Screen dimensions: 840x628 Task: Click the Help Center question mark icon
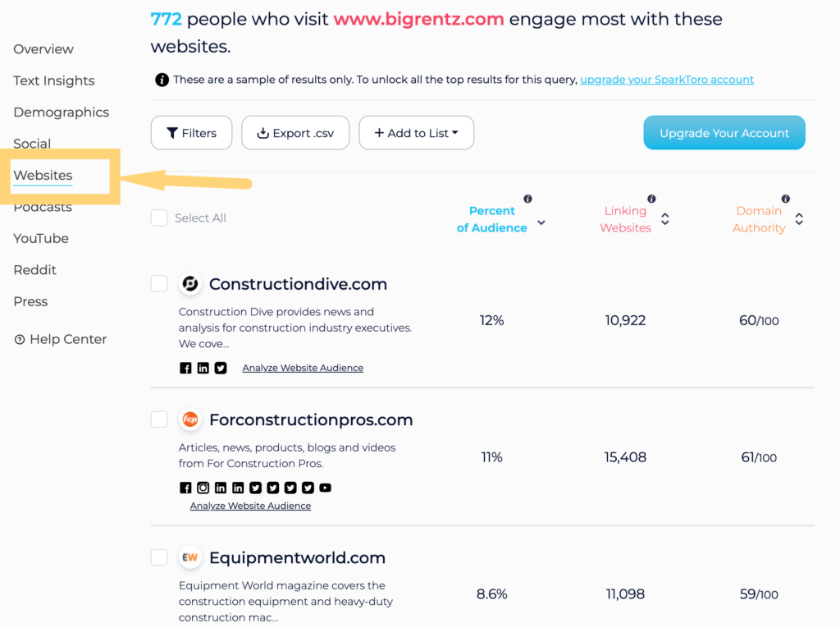coord(19,339)
